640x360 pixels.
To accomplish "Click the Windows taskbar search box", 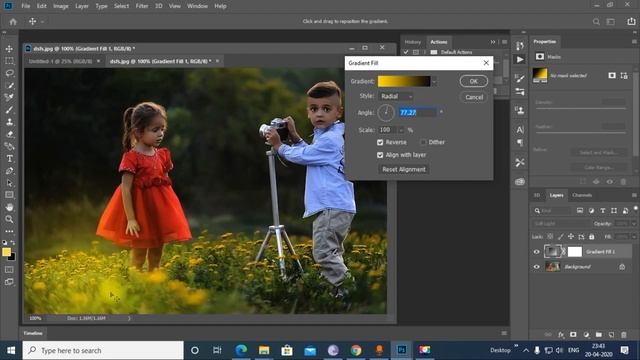I will tap(103, 350).
